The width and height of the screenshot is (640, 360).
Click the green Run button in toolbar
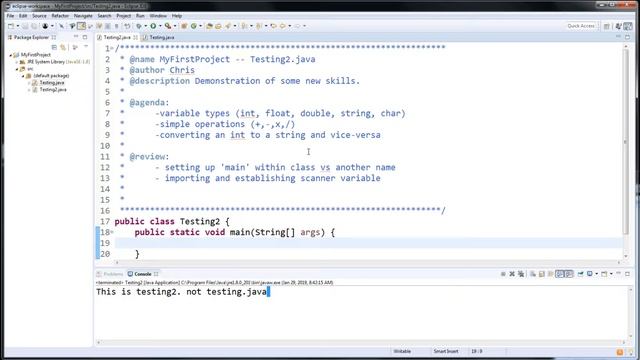[x=153, y=26]
